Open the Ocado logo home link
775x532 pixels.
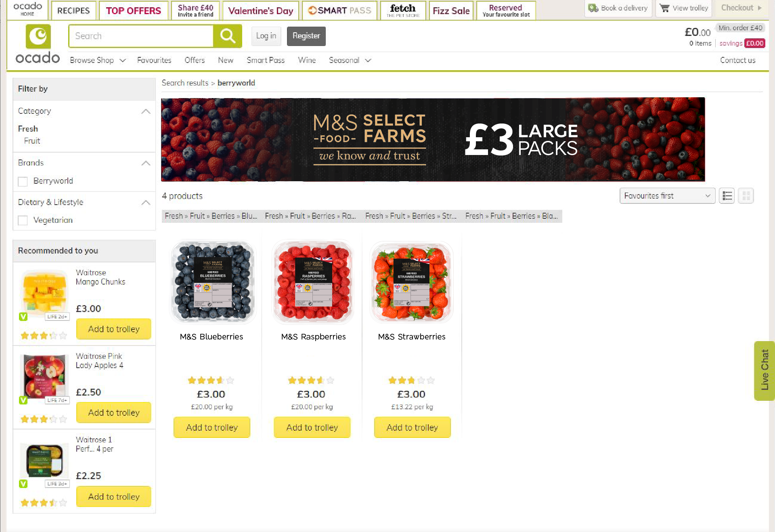38,44
